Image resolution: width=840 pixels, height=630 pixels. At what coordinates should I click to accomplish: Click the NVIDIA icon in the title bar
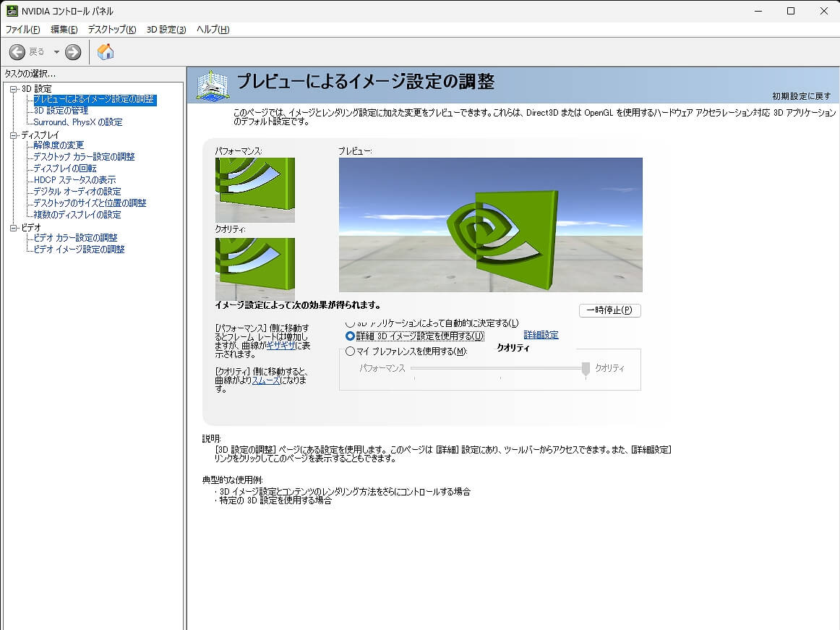point(11,10)
